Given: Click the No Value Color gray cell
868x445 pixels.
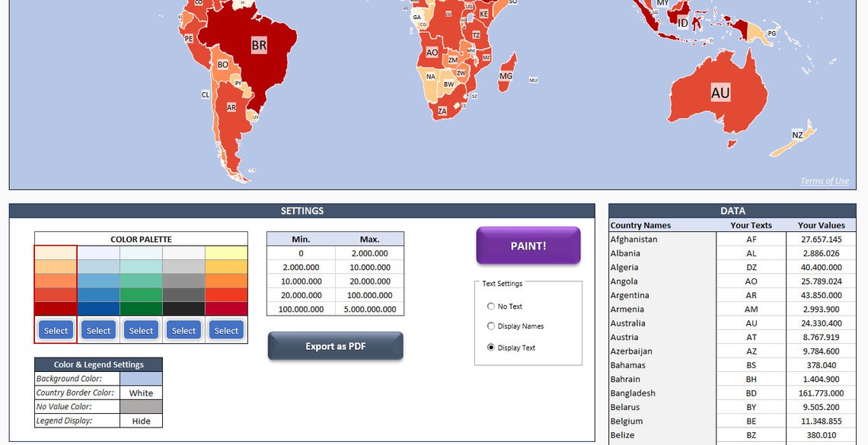Looking at the screenshot, I should click(141, 406).
